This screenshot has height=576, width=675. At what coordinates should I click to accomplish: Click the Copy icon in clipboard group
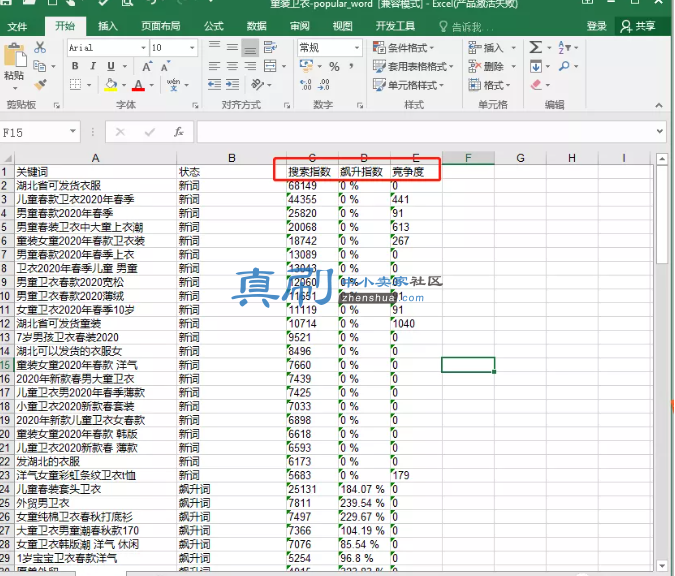(x=40, y=66)
